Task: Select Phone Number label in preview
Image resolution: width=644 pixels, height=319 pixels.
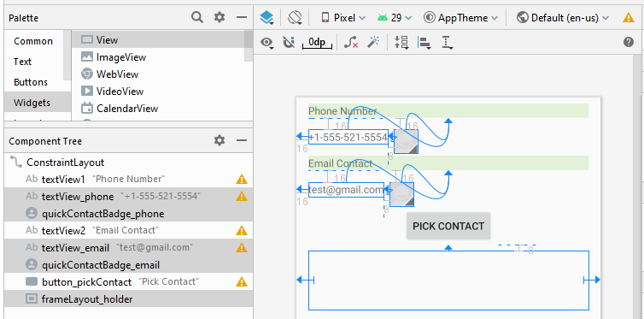Action: (x=342, y=111)
